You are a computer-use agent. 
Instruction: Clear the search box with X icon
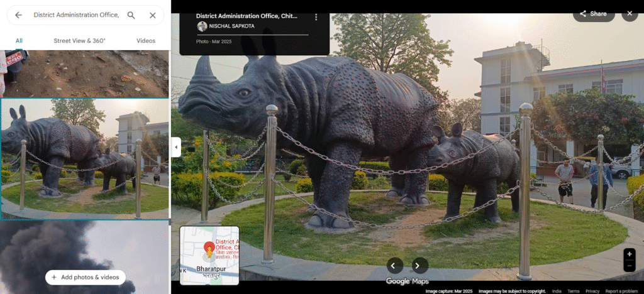[153, 15]
